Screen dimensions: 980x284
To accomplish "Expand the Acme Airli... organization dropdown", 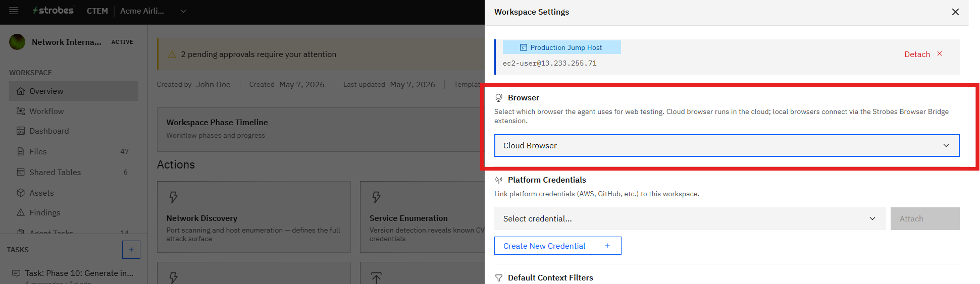I will tap(153, 11).
